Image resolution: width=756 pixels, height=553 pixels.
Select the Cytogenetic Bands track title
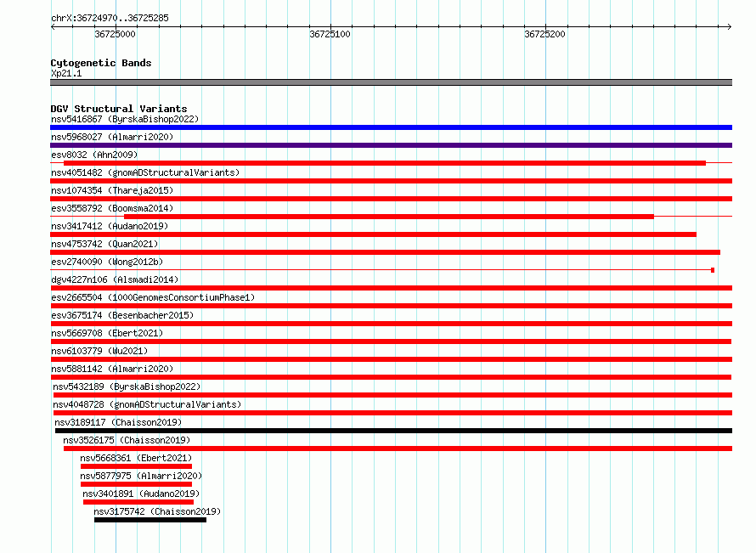pyautogui.click(x=101, y=63)
